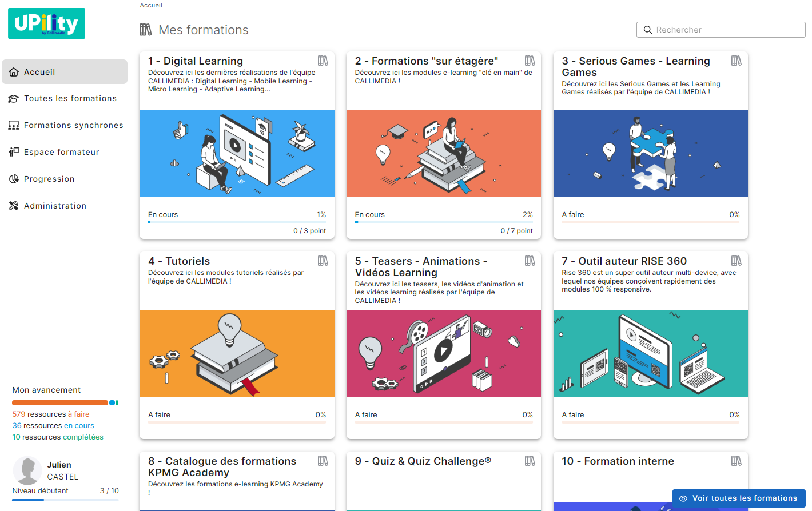Open the Accueil menu item
The image size is (812, 511).
point(65,72)
